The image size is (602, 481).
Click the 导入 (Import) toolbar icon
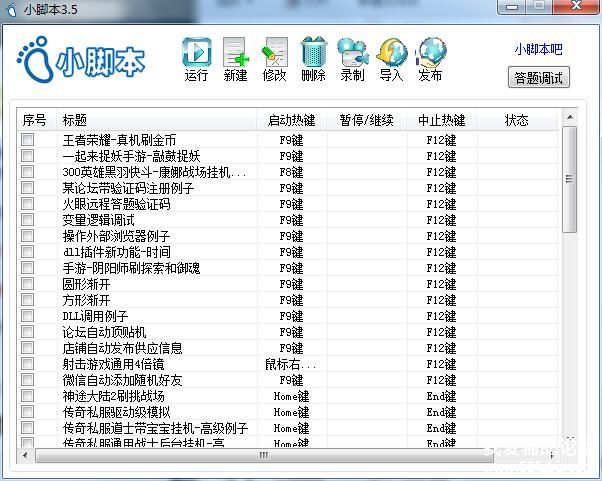point(391,52)
